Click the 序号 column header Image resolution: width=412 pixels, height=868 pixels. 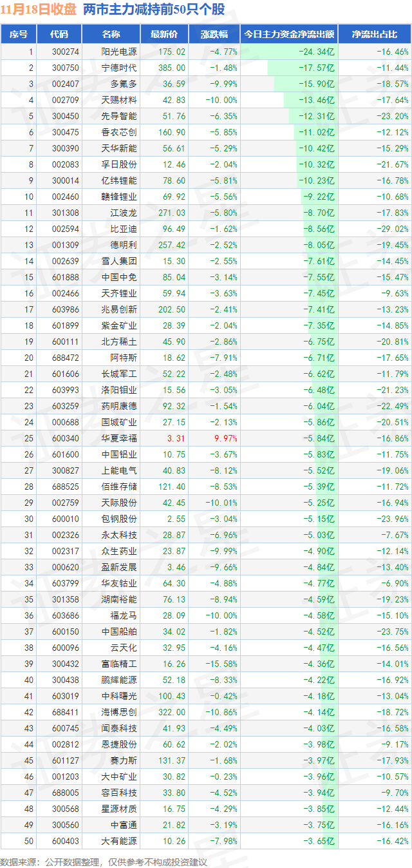pyautogui.click(x=19, y=34)
